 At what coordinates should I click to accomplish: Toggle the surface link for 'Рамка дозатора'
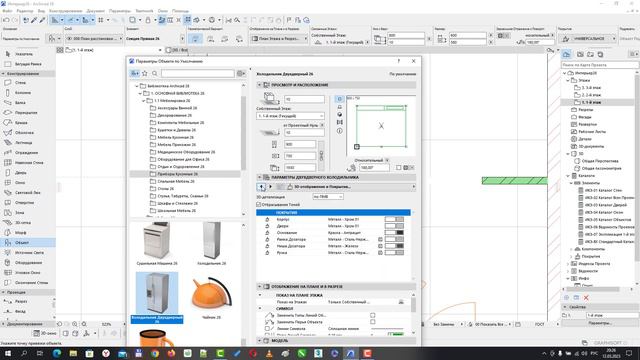[x=380, y=240]
